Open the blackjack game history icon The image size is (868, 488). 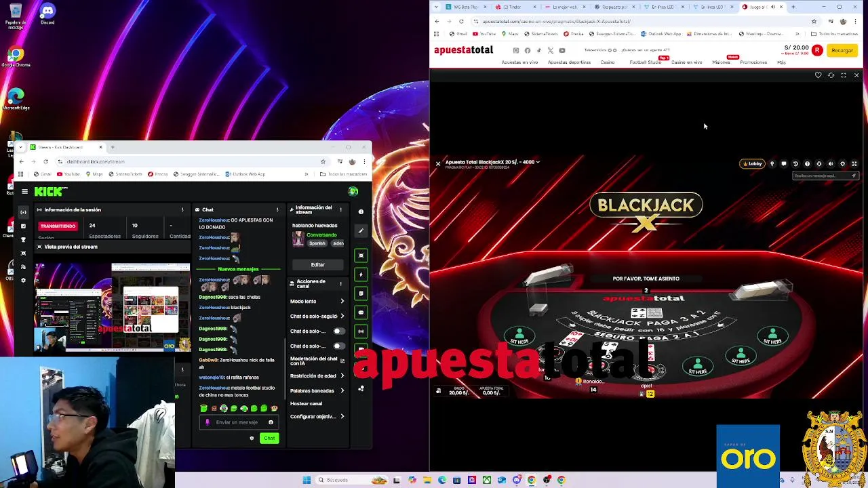pos(795,164)
